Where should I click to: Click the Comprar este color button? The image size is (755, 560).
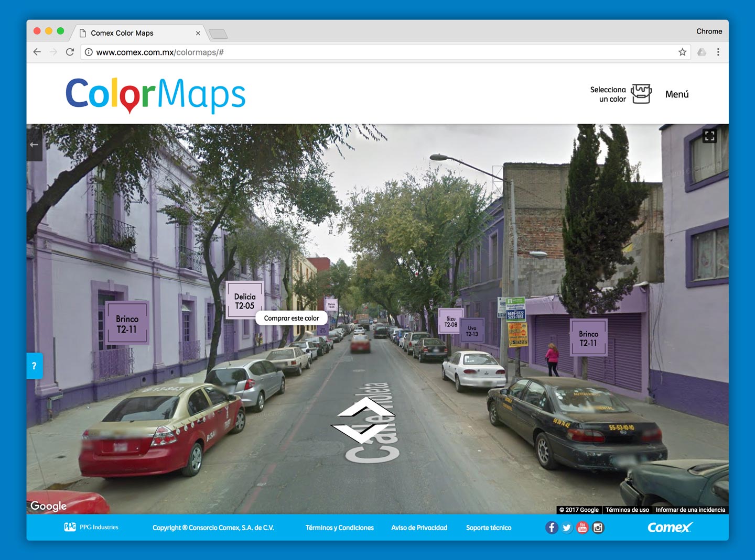tap(292, 318)
